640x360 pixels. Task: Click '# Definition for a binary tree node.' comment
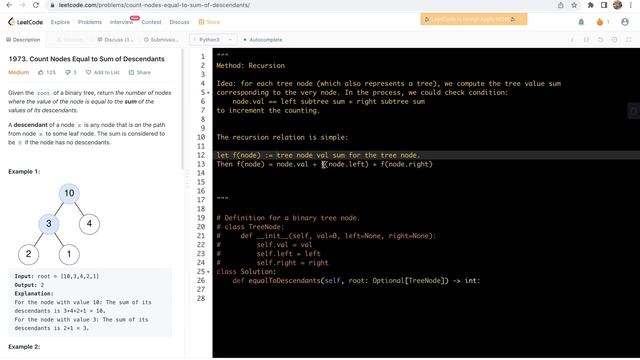(x=288, y=218)
